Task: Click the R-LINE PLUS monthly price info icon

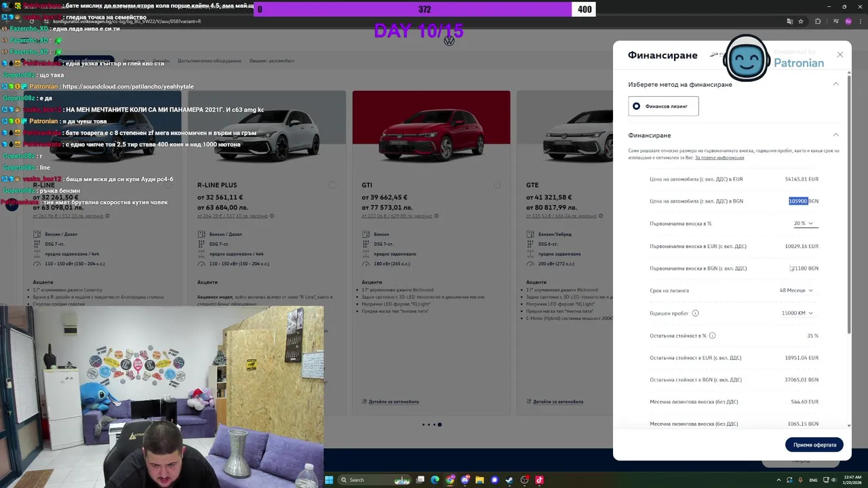Action: click(x=272, y=216)
